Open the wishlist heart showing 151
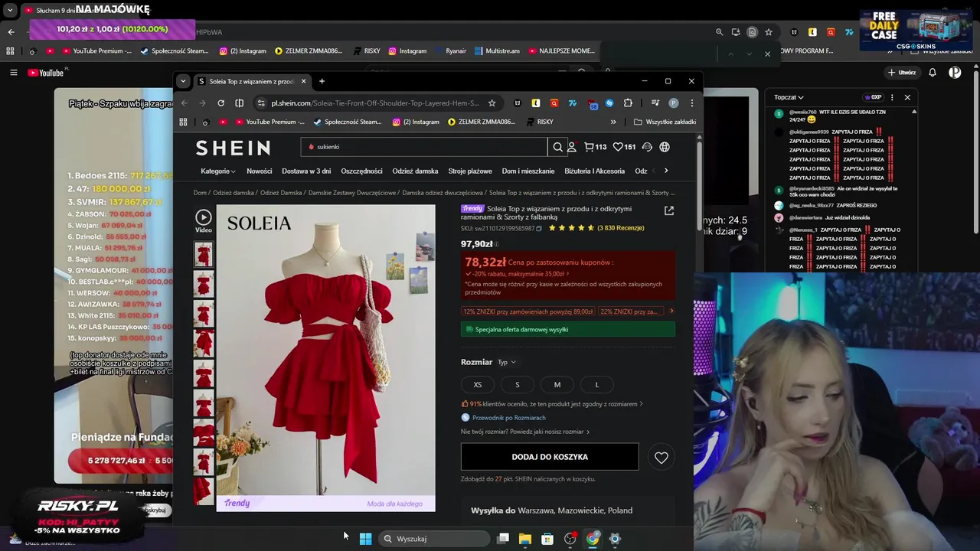Screen dimensions: 980x551 click(x=624, y=147)
